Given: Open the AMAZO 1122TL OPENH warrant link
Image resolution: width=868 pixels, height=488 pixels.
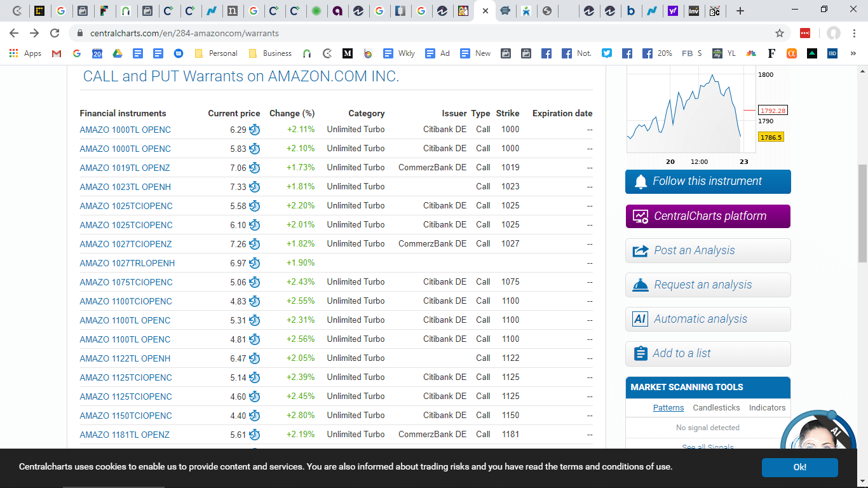Looking at the screenshot, I should [125, 358].
